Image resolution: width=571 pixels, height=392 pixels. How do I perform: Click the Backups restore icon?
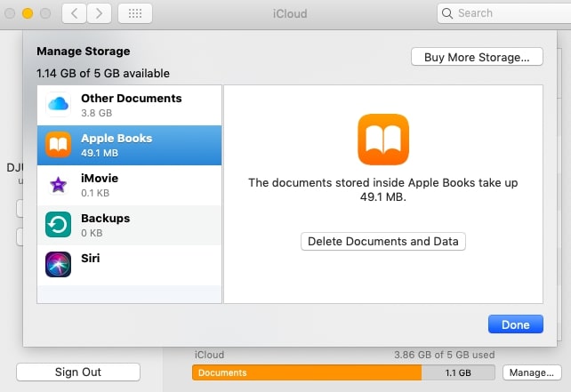coord(59,225)
